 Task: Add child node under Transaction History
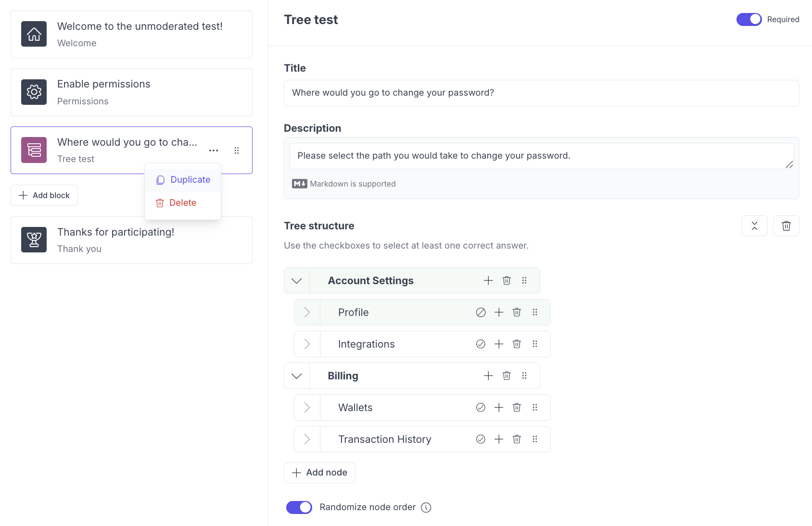(x=499, y=439)
